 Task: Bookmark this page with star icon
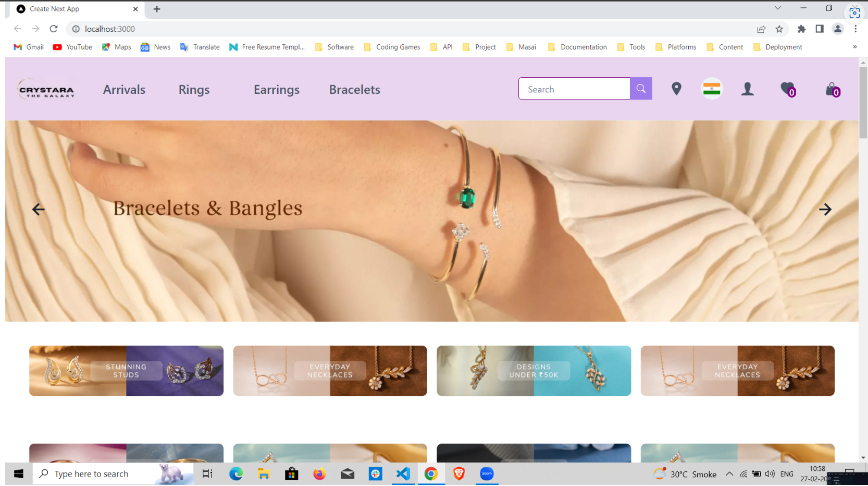click(779, 29)
